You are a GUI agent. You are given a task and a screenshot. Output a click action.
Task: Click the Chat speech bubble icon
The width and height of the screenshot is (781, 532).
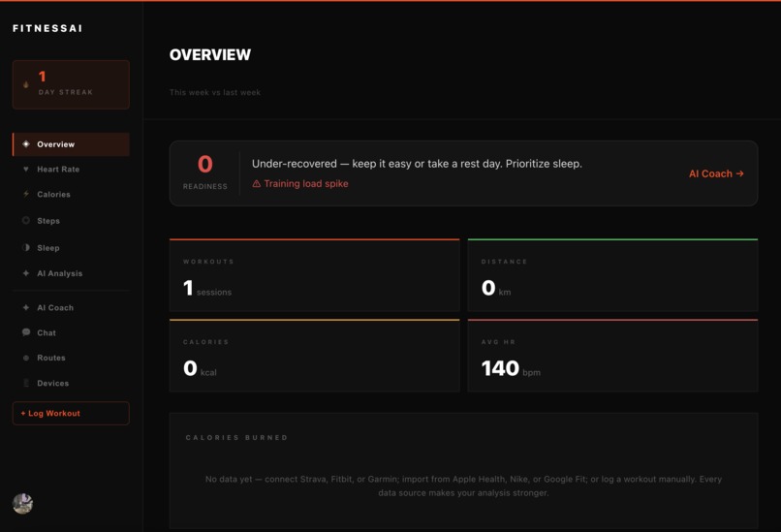(x=26, y=332)
